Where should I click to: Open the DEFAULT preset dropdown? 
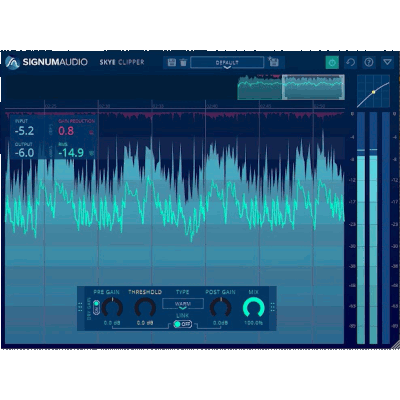coord(227,63)
